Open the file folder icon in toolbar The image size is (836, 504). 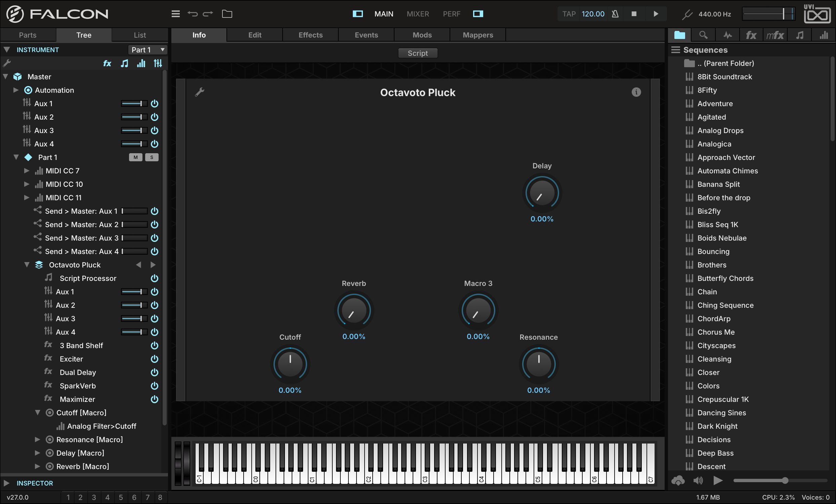tap(227, 14)
